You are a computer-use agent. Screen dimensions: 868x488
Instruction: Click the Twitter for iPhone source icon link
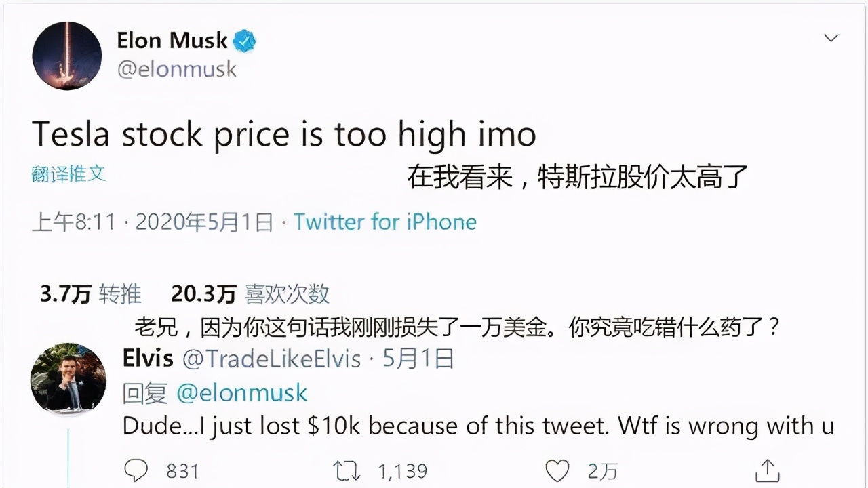pyautogui.click(x=384, y=222)
